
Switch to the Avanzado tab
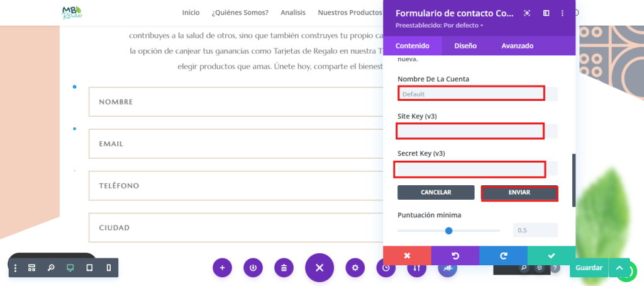coord(517,46)
